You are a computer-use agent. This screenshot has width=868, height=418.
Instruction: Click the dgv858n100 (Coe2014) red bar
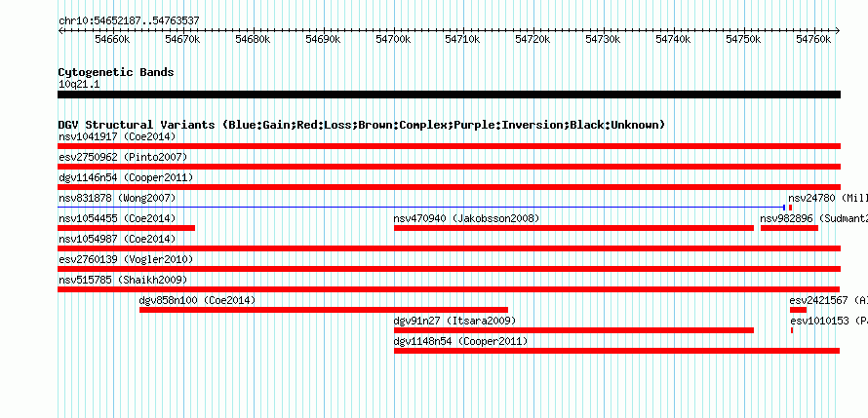coord(324,310)
